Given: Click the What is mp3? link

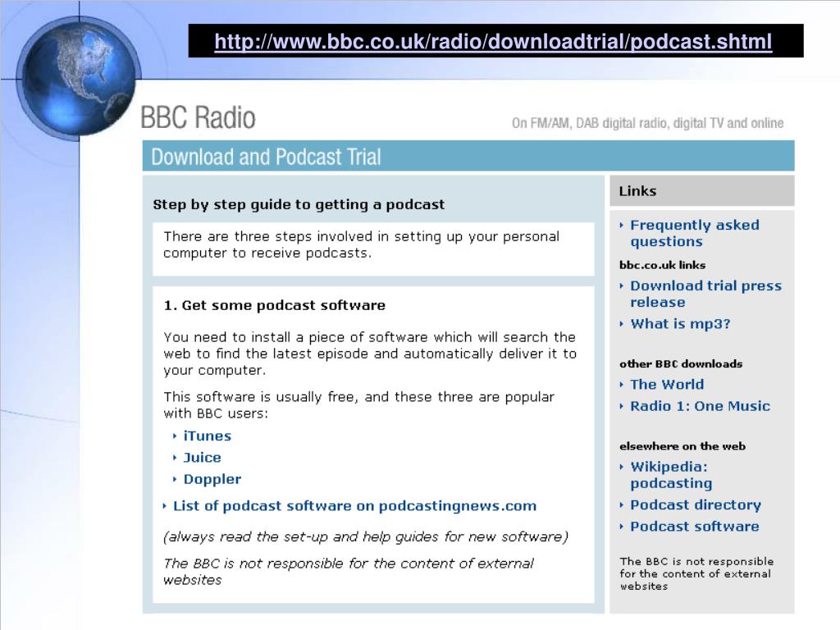Looking at the screenshot, I should coord(680,323).
